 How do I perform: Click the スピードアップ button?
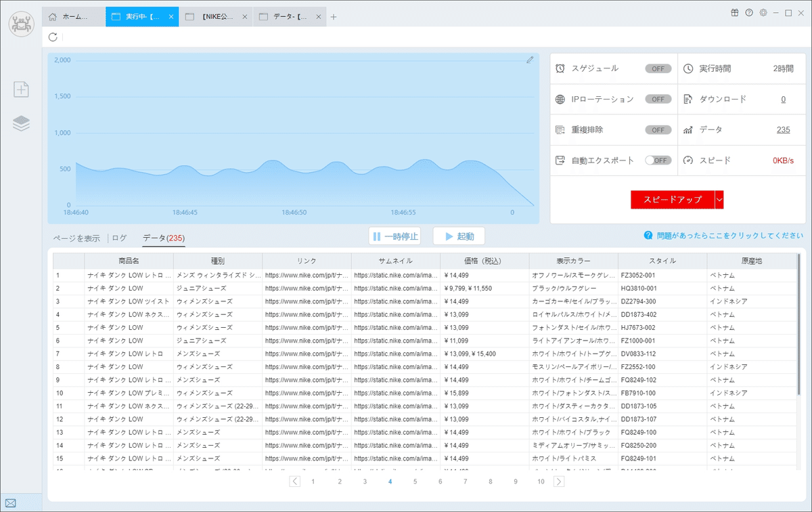673,200
